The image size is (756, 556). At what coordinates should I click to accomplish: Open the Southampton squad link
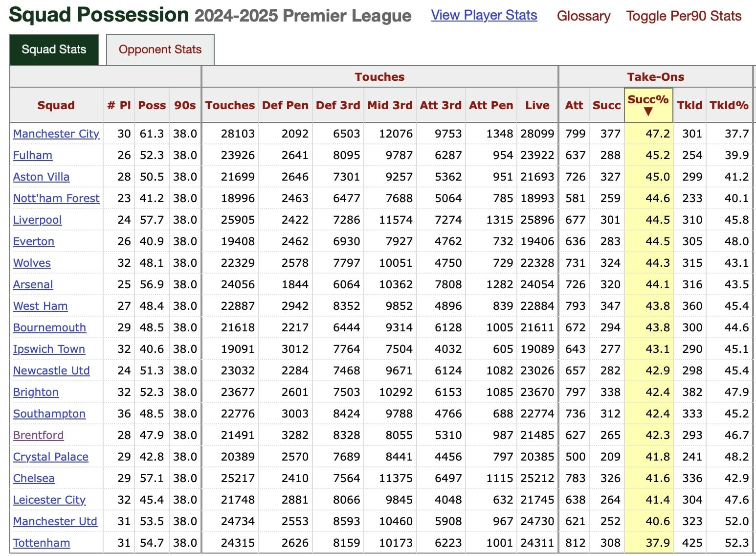tap(49, 414)
